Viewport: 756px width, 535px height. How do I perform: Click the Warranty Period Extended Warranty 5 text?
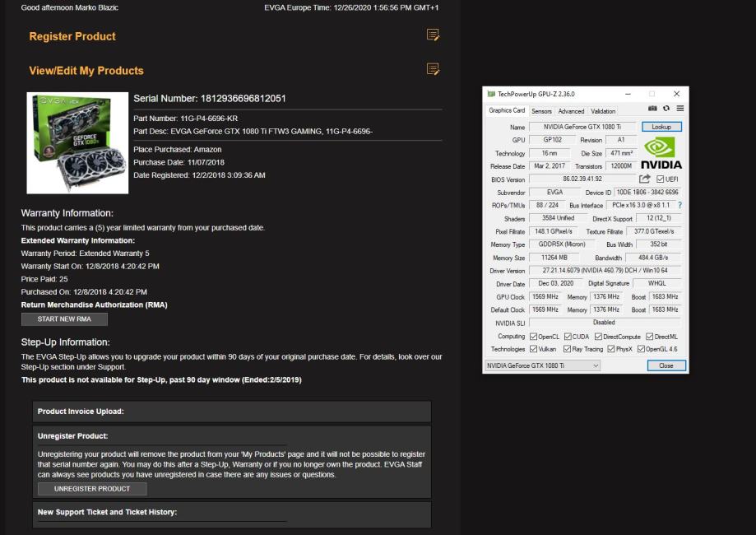(x=86, y=254)
